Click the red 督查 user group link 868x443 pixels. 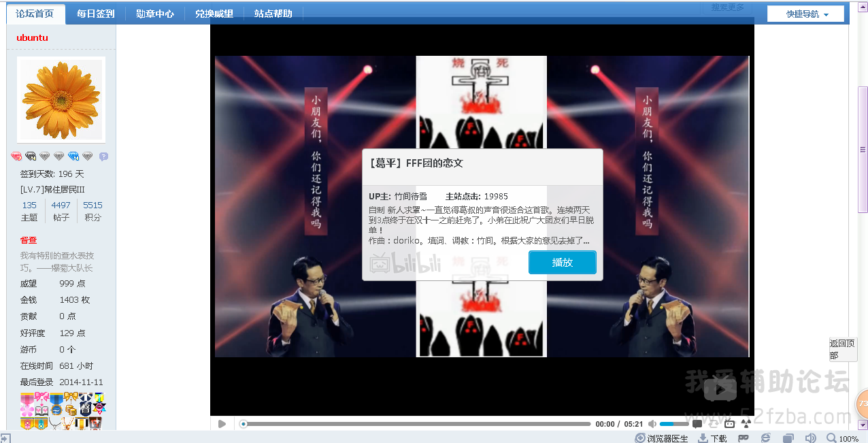point(29,240)
